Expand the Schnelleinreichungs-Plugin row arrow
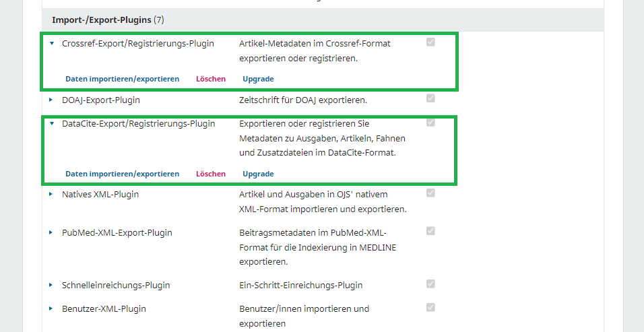 click(51, 285)
